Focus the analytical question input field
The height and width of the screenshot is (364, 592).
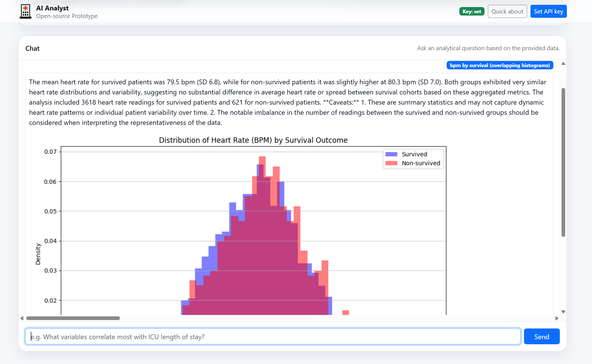click(273, 337)
